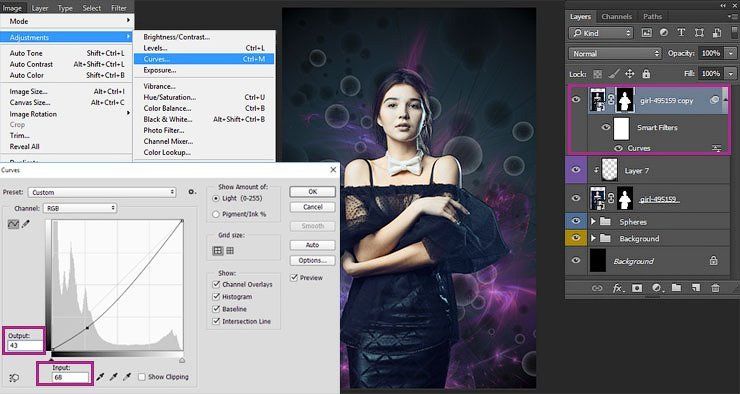
Task: Click Cancel in the Curves dialog
Action: (x=312, y=207)
